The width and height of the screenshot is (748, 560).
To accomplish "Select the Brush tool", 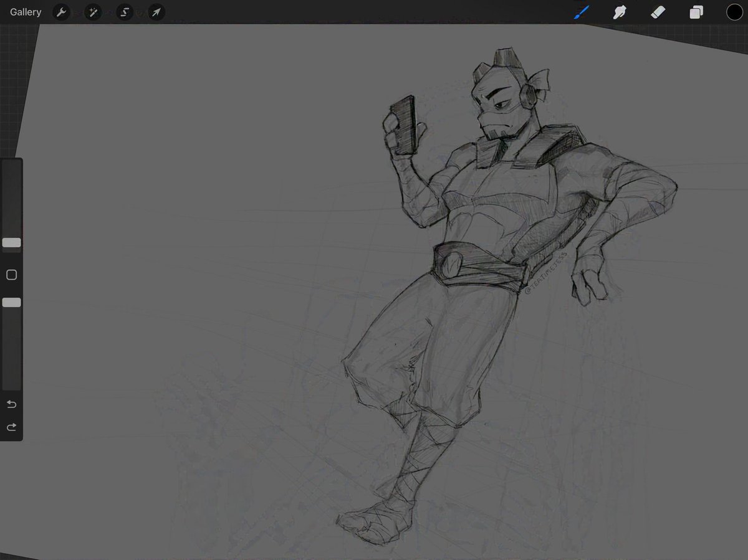I will (581, 12).
